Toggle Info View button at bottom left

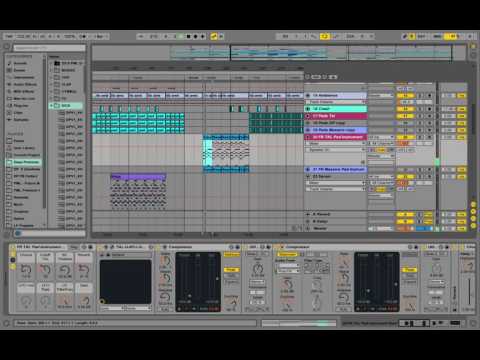(x=7, y=323)
